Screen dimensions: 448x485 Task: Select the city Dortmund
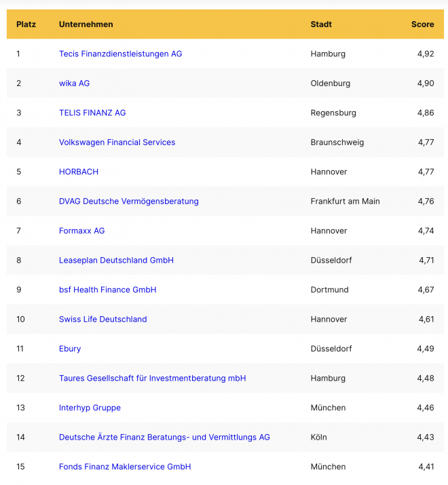tap(330, 290)
